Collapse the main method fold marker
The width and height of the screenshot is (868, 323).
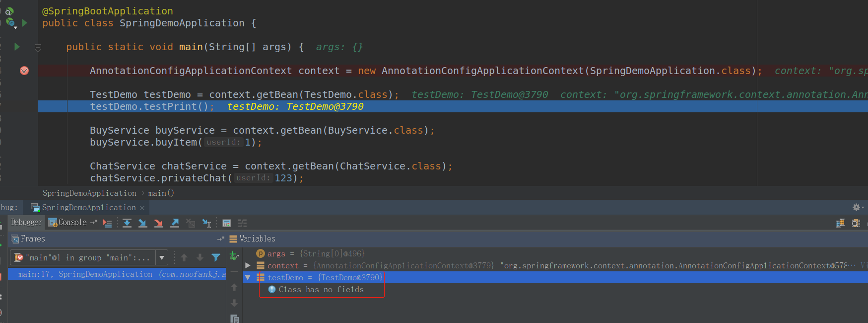pyautogui.click(x=38, y=47)
